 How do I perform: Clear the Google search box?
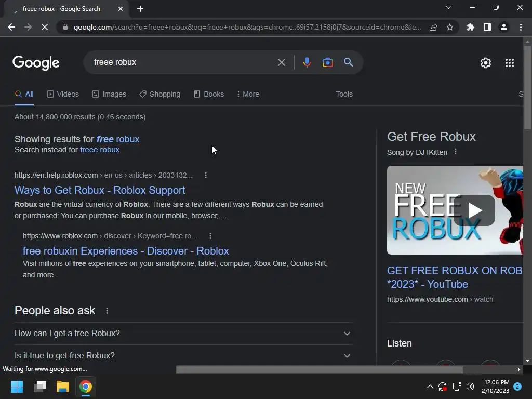point(281,62)
